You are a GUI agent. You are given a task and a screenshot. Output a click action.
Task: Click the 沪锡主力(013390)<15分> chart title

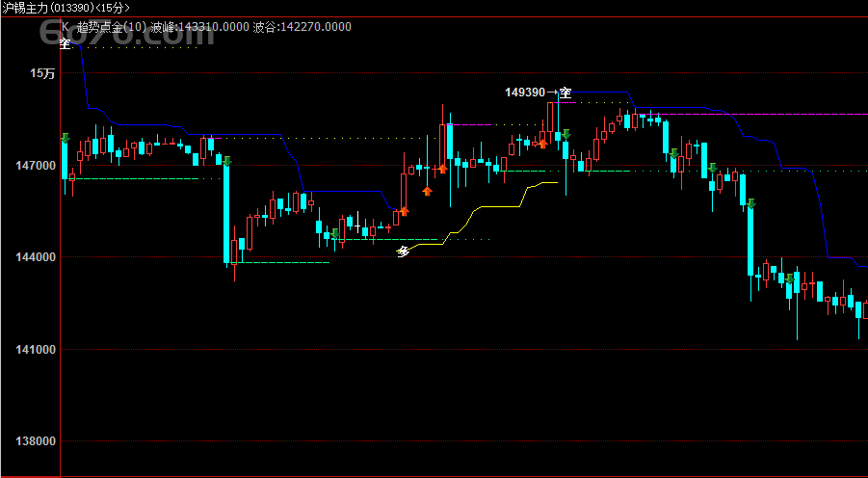66,8
